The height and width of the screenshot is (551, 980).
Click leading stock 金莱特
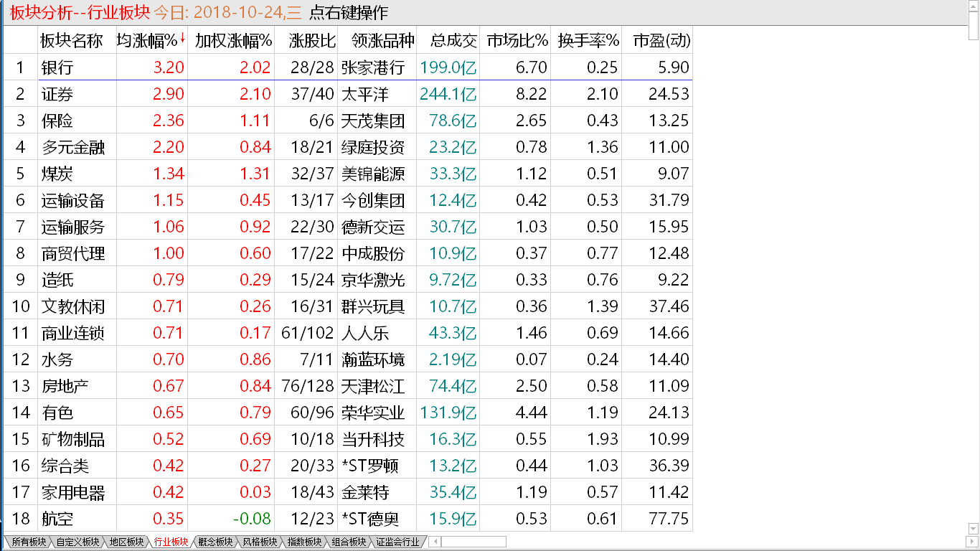pos(365,492)
